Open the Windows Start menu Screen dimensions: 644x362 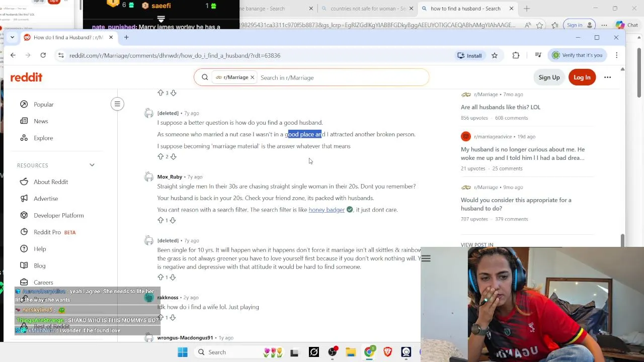tap(183, 352)
